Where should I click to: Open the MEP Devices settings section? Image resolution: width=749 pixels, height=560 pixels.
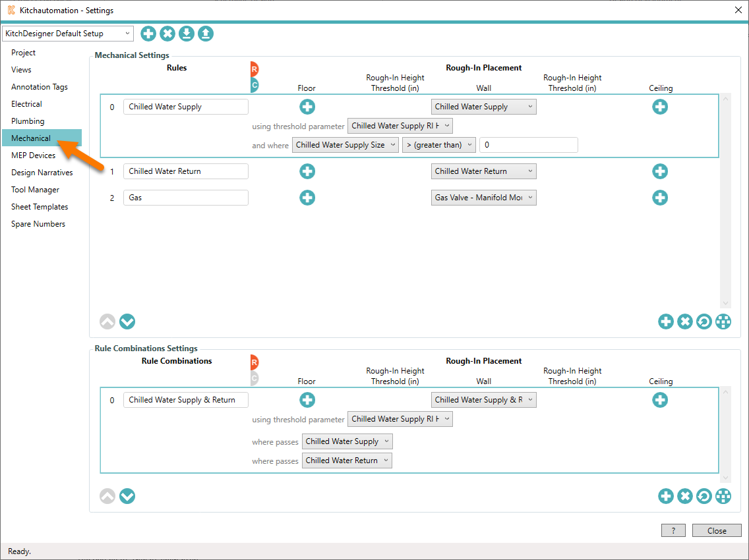point(33,155)
